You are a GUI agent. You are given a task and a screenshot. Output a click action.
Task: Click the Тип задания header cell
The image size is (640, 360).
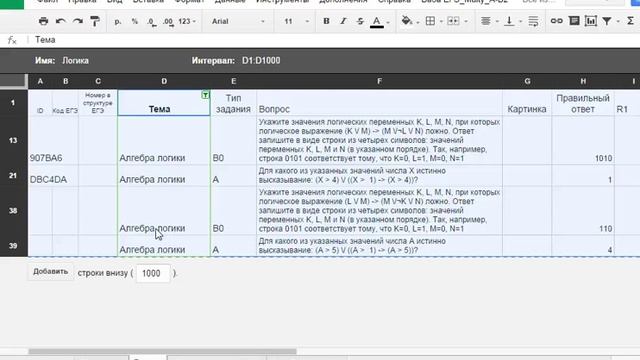233,103
